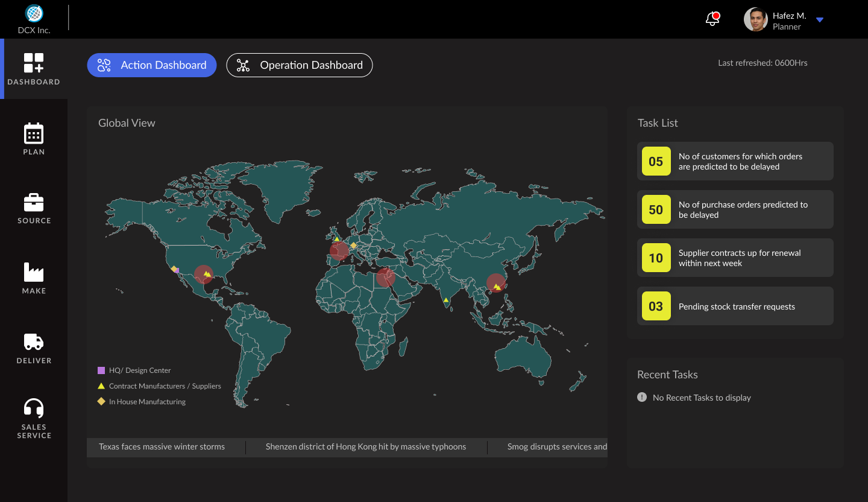Go to the Make factory icon

point(34,272)
